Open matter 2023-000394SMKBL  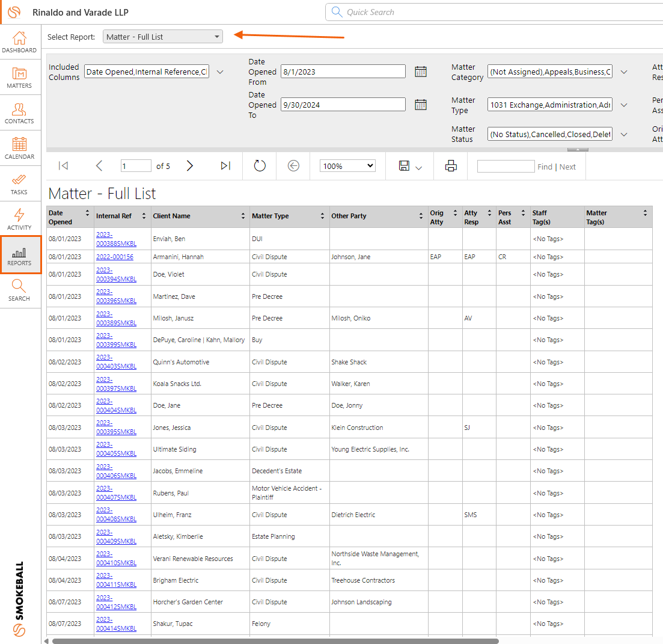click(x=116, y=274)
